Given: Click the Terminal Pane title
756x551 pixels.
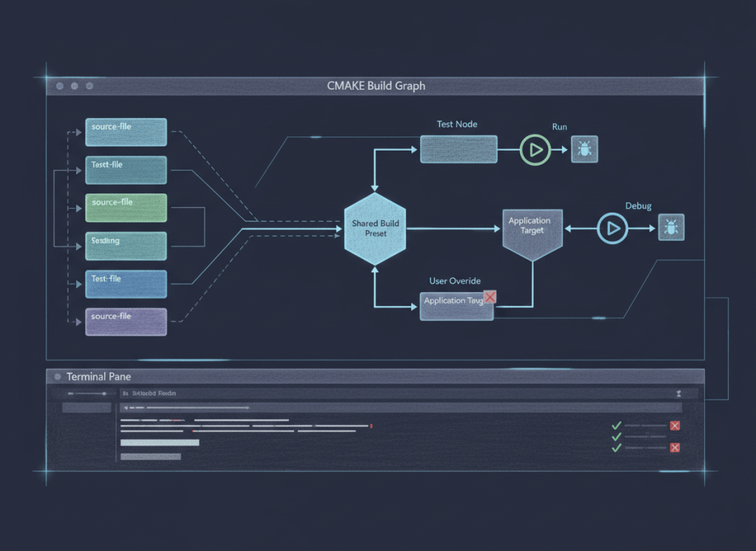Looking at the screenshot, I should coord(99,377).
